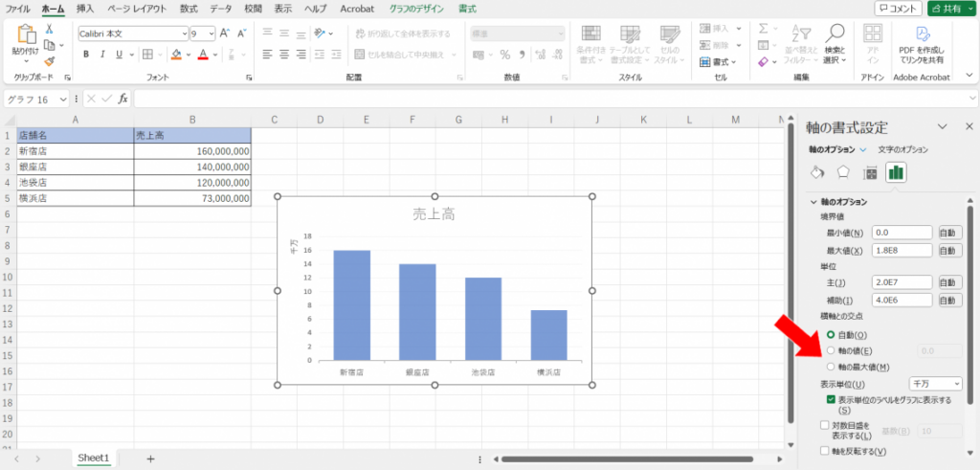Open Fill and Line bucket tab in pane
This screenshot has width=980, height=470.
817,172
